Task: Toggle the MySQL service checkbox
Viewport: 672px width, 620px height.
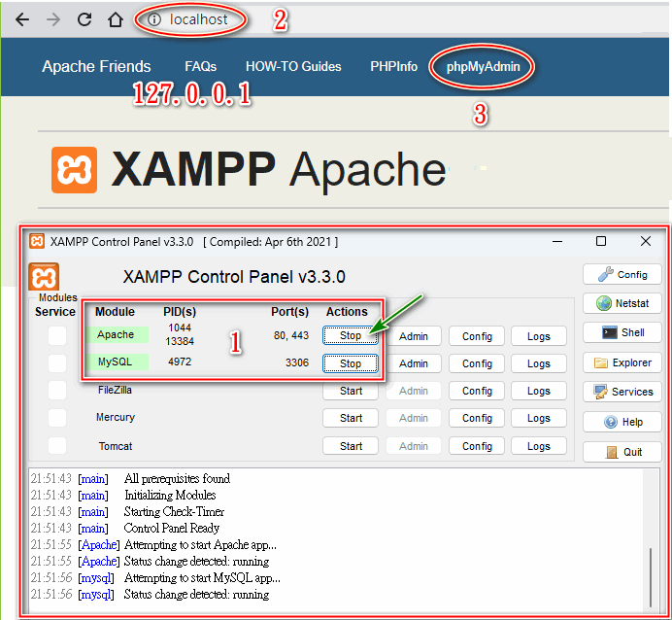Action: click(x=58, y=362)
